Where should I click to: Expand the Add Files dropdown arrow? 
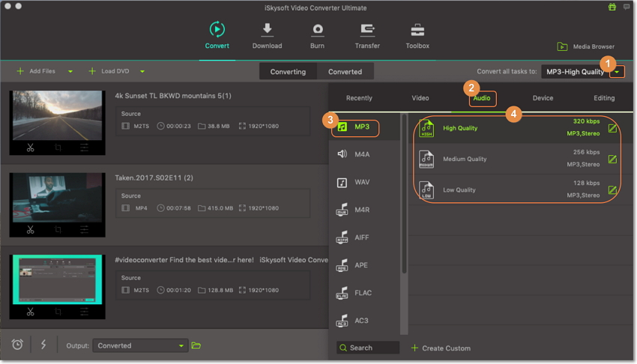point(70,72)
